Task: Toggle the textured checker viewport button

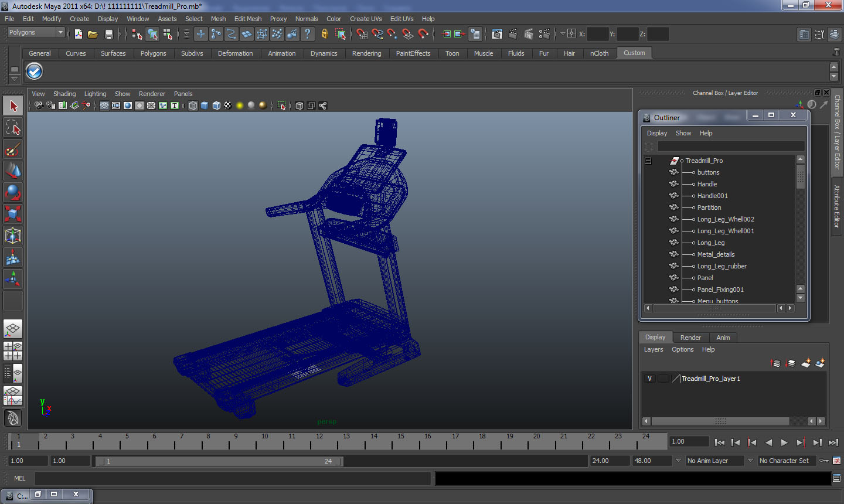Action: click(227, 105)
